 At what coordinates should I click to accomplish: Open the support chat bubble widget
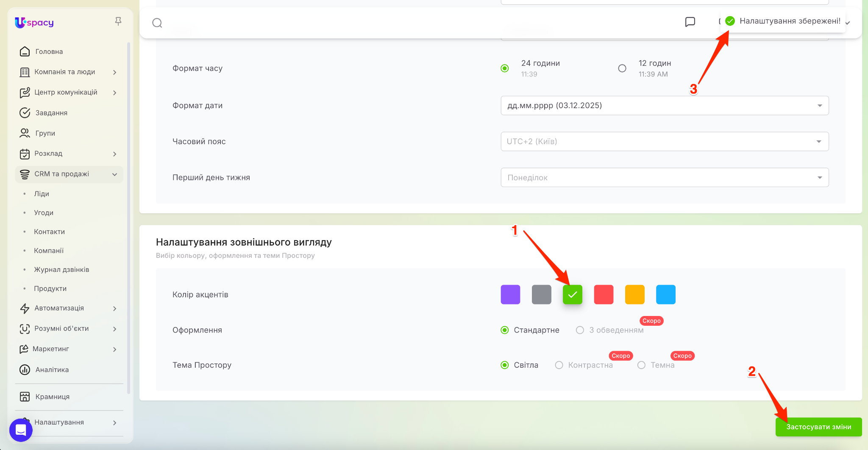pyautogui.click(x=21, y=430)
